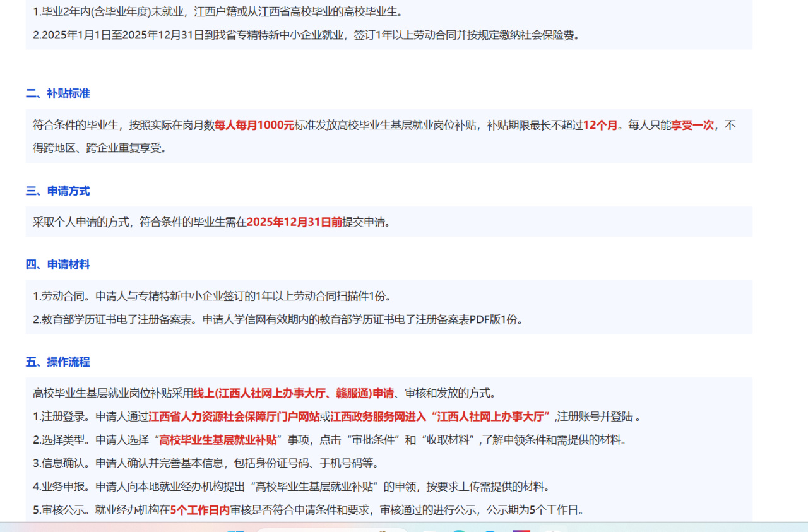808x532 pixels.
Task: Click the red text 享受一次
Action: [692, 125]
